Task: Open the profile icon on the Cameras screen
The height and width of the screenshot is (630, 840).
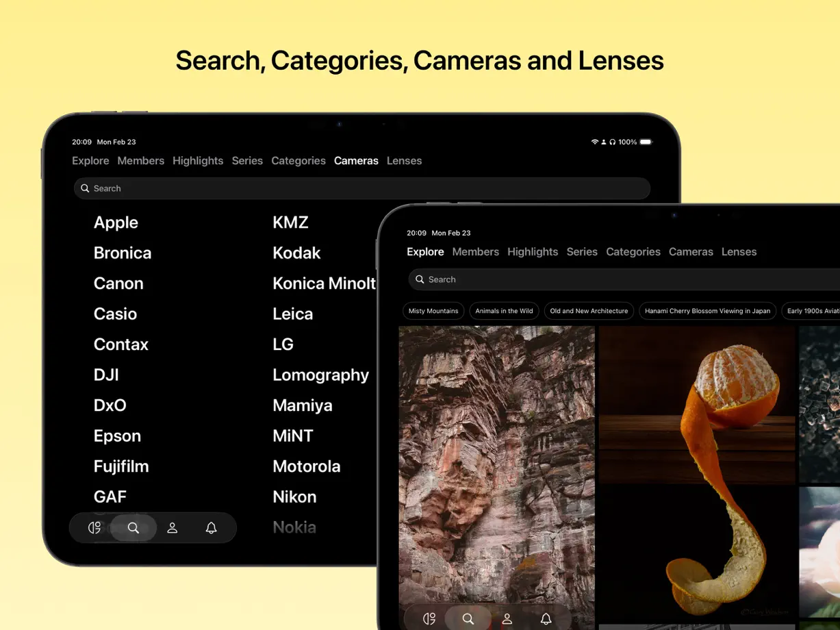Action: pos(173,528)
